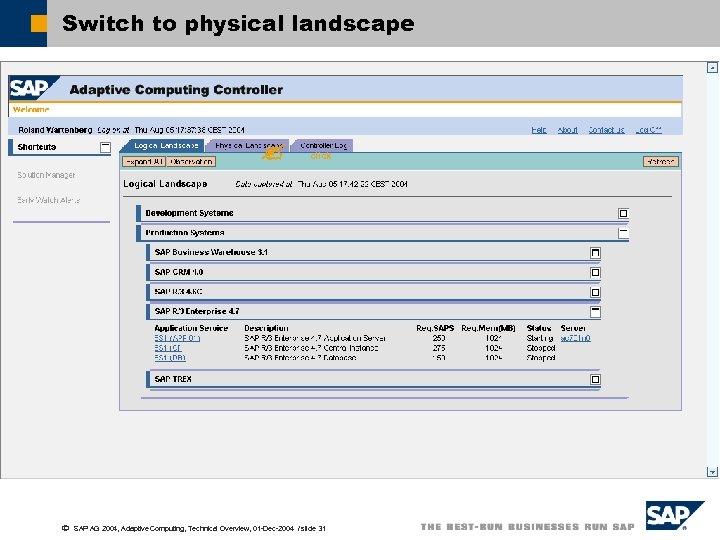
Task: Click the Req.Mem(MB) column header
Action: tap(488, 328)
